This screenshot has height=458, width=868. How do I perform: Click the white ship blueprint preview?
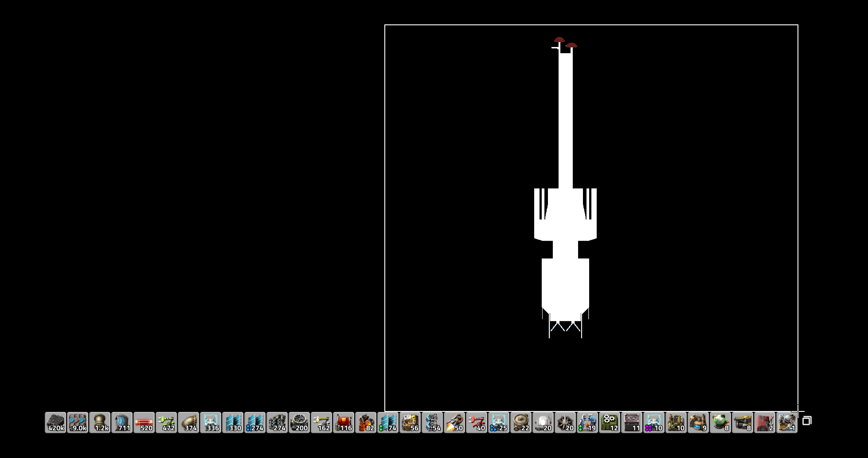(x=565, y=188)
